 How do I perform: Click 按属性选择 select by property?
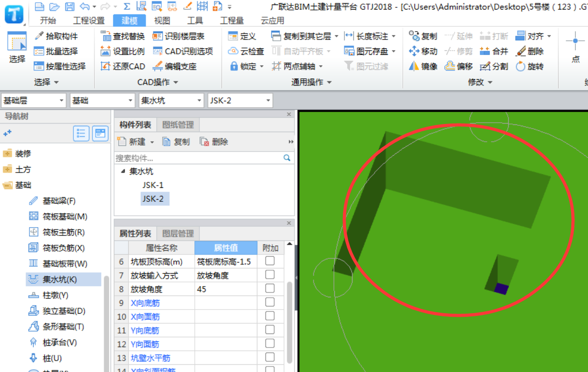(60, 66)
